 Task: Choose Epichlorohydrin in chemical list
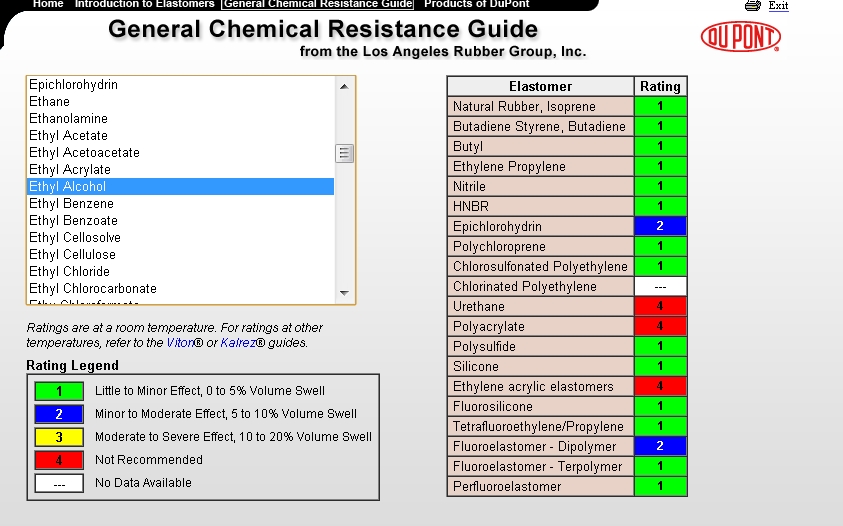pyautogui.click(x=73, y=85)
